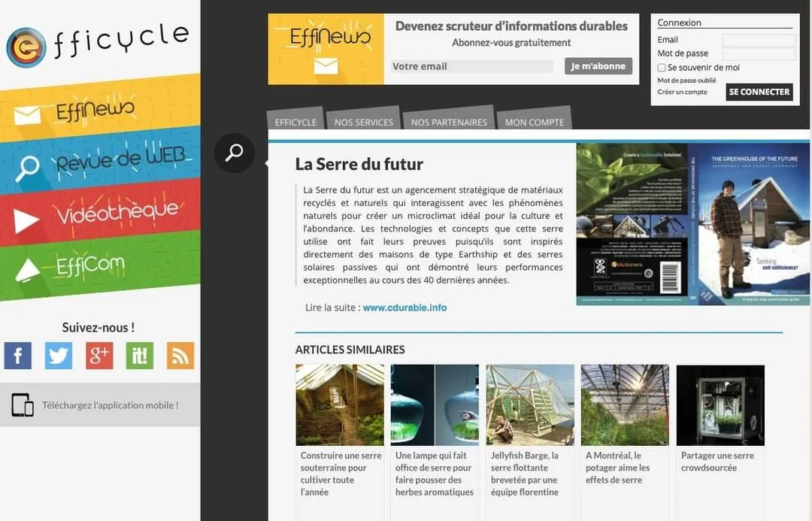This screenshot has width=812, height=521.
Task: Click the Je m'abonne button
Action: pos(598,66)
